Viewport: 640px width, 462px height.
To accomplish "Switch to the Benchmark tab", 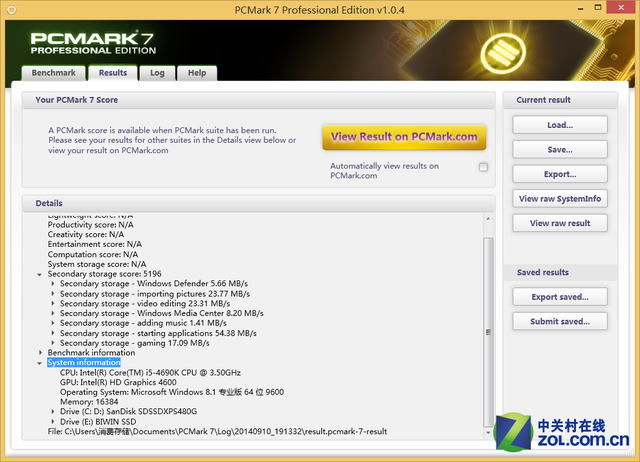I will [x=53, y=73].
